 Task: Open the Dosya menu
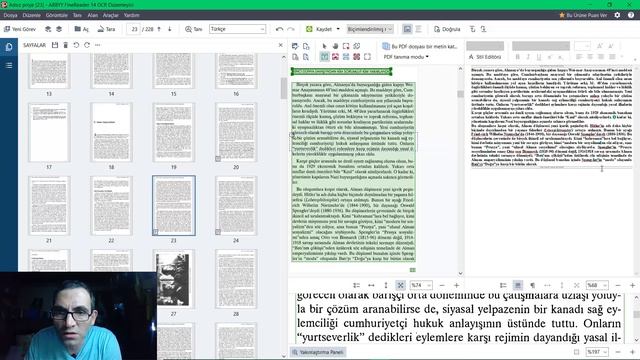coord(10,15)
